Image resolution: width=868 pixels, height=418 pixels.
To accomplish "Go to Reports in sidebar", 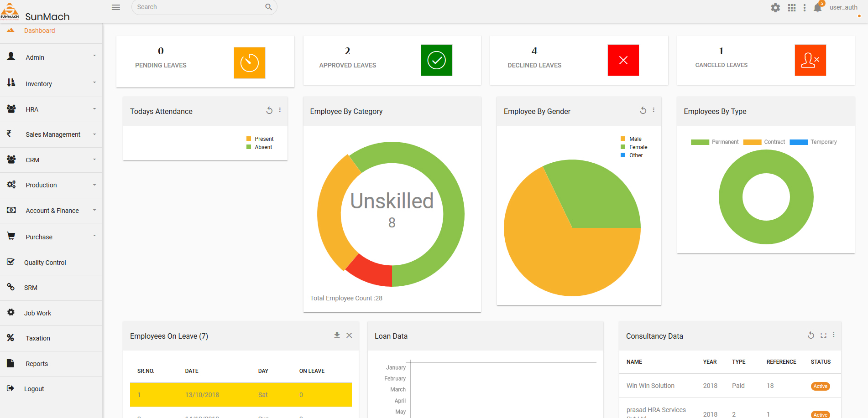I will pyautogui.click(x=37, y=364).
